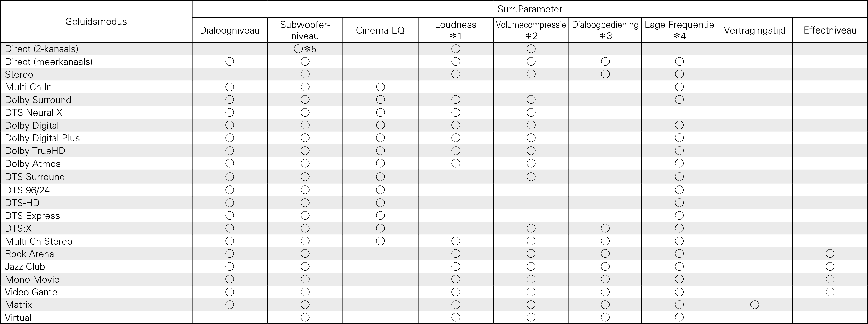The width and height of the screenshot is (868, 324).
Task: Click the Surr.Parameter header cell
Action: tap(530, 9)
